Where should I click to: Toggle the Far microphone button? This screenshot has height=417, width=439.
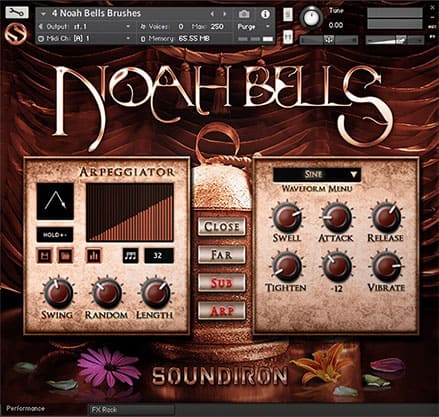coord(222,255)
